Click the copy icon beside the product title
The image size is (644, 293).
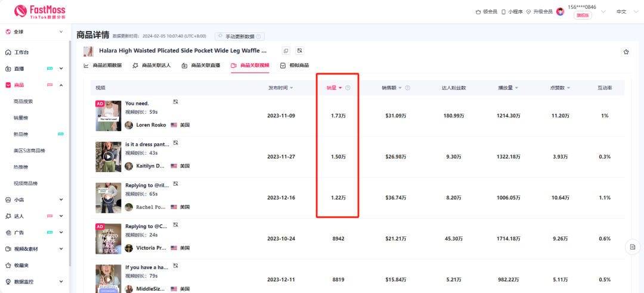(x=286, y=51)
